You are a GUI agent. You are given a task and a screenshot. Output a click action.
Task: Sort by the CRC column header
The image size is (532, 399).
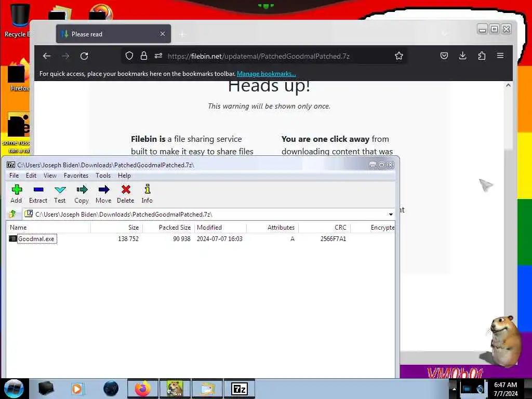(x=324, y=228)
